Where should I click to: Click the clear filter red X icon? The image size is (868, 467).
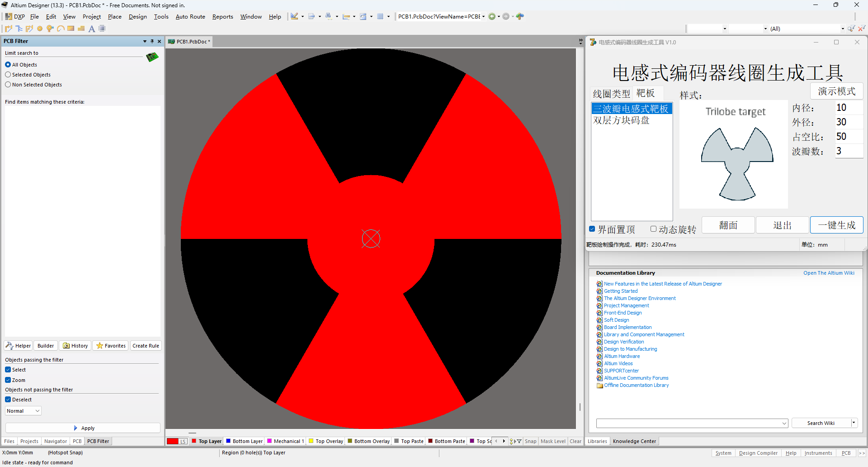click(x=861, y=29)
